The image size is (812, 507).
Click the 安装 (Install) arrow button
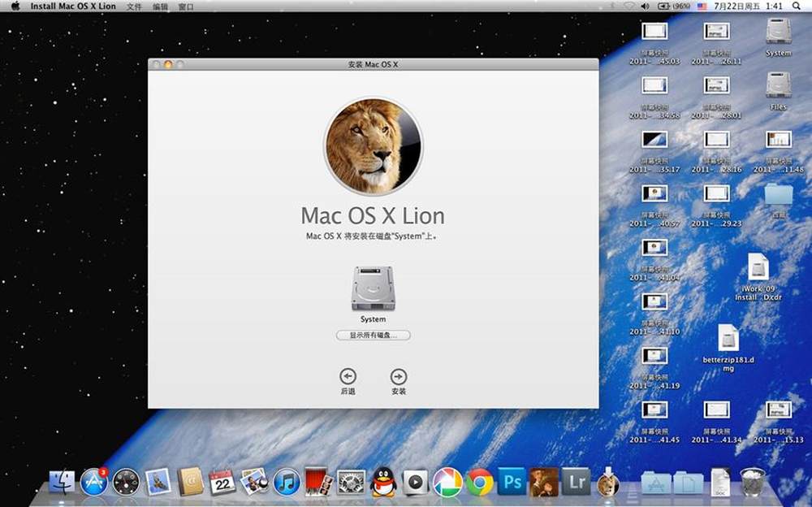point(398,376)
